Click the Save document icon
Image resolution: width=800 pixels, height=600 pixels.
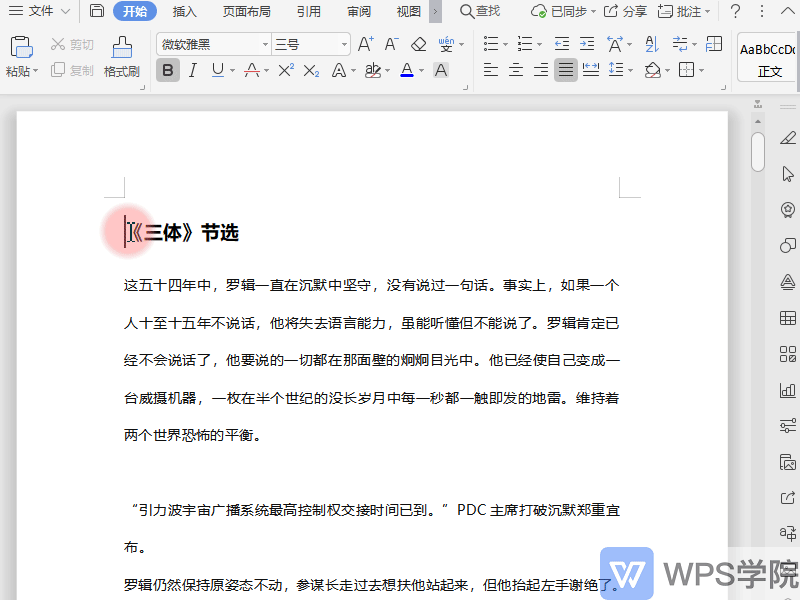(96, 11)
